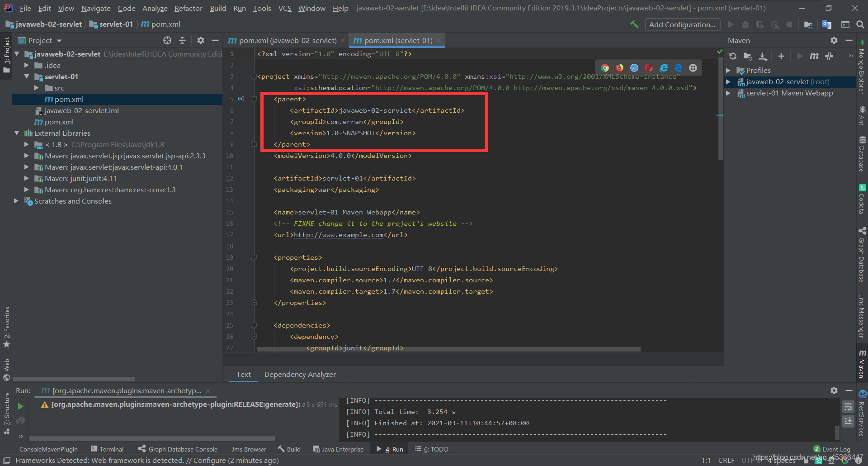Open page preview in Internet Explorer icon
Screen dimensions: 868x466
click(664, 68)
